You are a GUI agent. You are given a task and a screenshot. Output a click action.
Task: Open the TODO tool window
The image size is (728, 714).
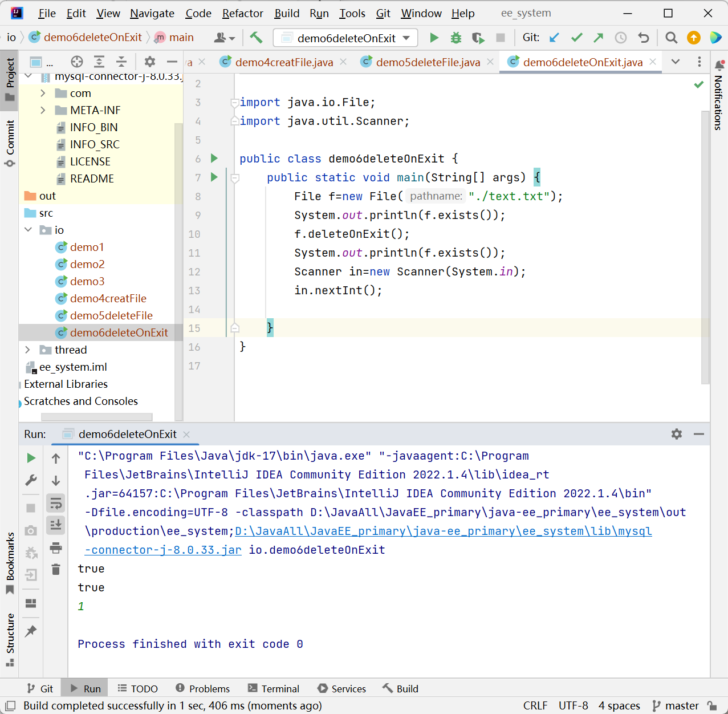[137, 689]
